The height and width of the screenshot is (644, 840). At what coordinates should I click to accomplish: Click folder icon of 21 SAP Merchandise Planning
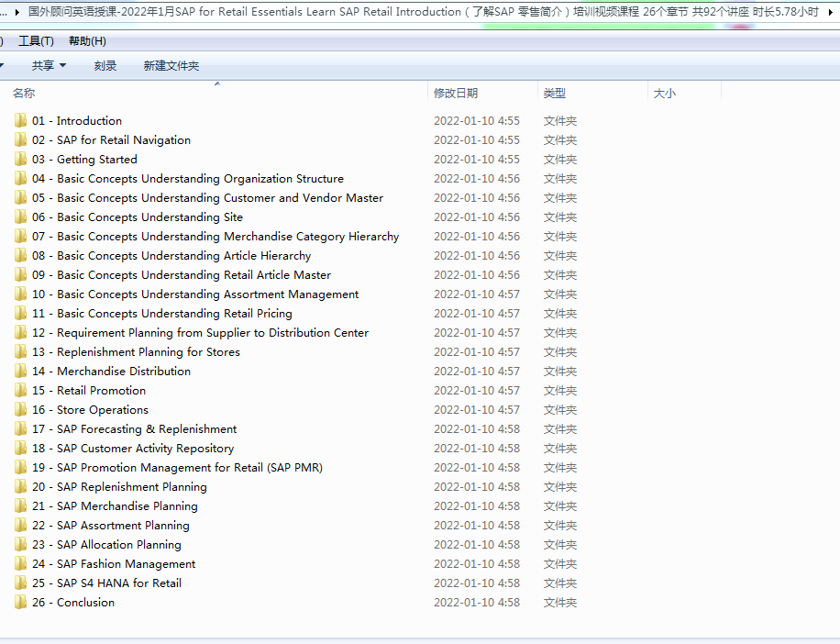[x=20, y=505]
